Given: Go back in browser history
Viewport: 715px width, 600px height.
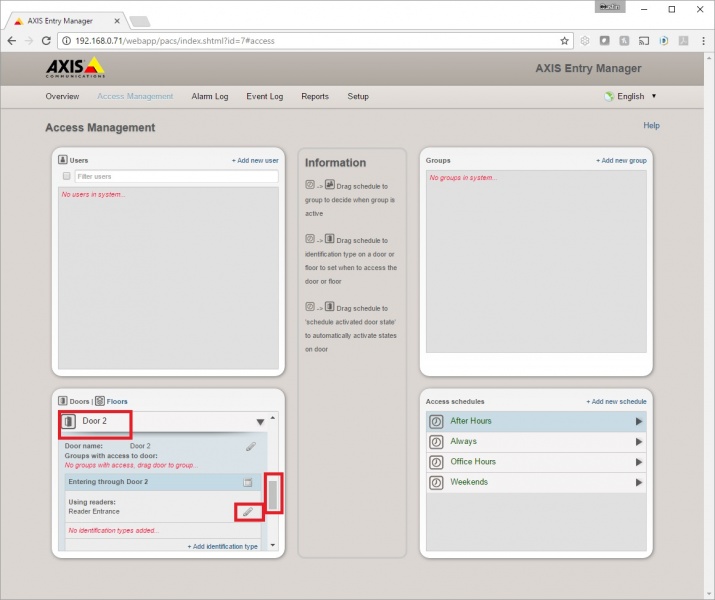Looking at the screenshot, I should (12, 41).
